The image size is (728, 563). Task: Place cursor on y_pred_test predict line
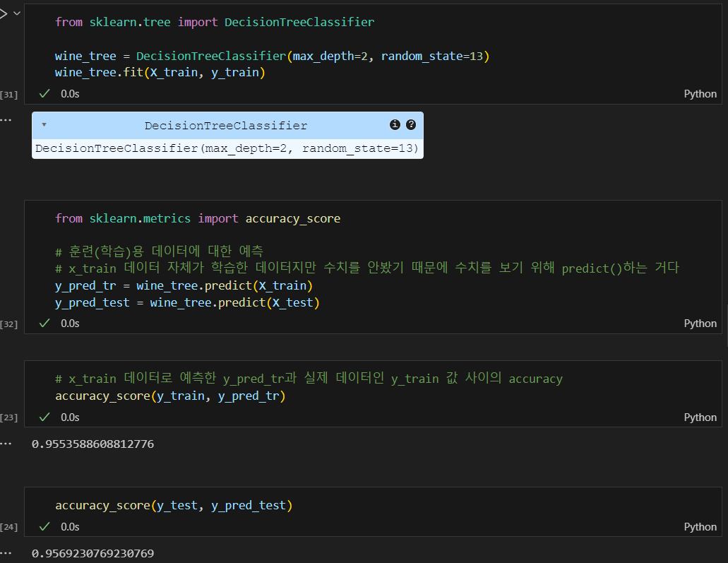click(x=187, y=303)
